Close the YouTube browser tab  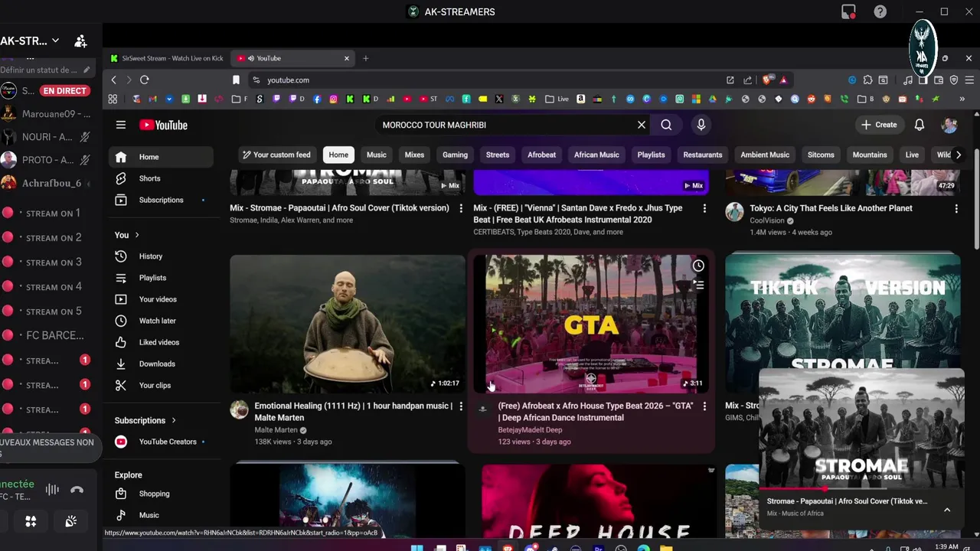[x=346, y=58]
